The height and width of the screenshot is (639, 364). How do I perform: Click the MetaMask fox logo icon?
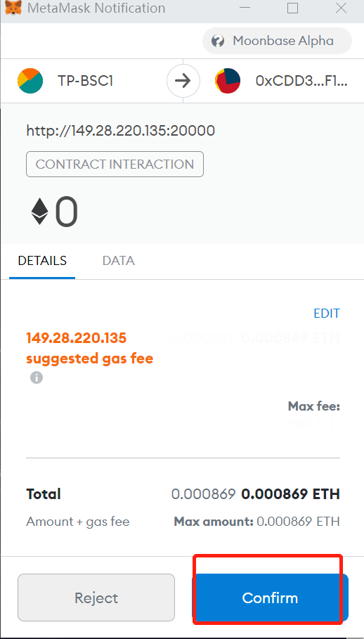pyautogui.click(x=14, y=8)
